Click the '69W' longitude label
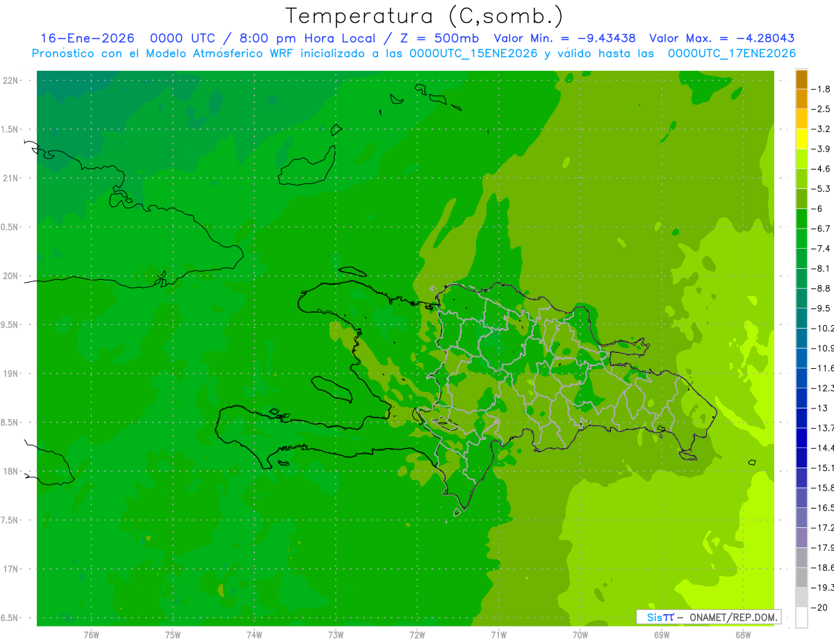This screenshot has width=834, height=644. click(x=662, y=635)
